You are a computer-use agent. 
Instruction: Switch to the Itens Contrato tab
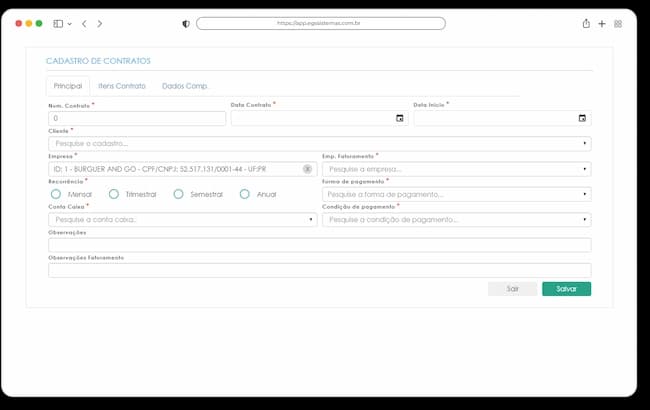[x=122, y=86]
